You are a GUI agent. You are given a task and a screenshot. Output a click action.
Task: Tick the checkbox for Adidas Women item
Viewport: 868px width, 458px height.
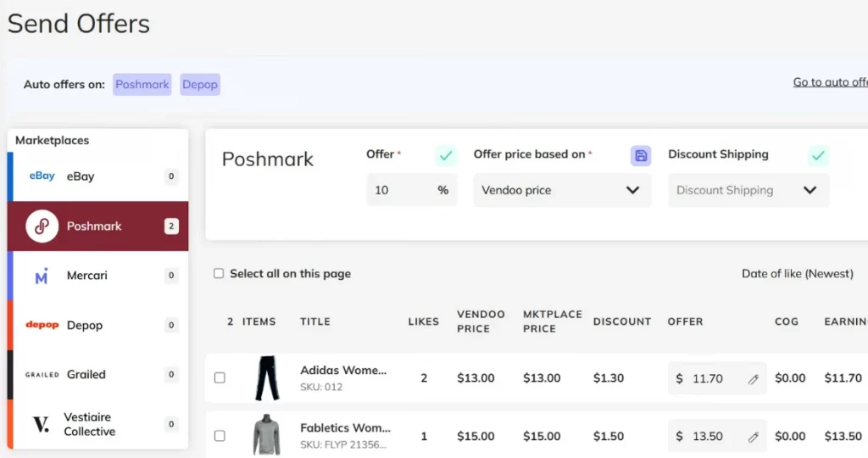pos(220,377)
